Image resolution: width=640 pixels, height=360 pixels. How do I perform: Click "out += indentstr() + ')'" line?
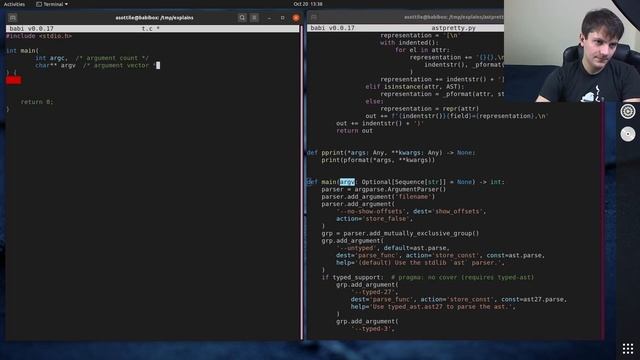(380, 124)
